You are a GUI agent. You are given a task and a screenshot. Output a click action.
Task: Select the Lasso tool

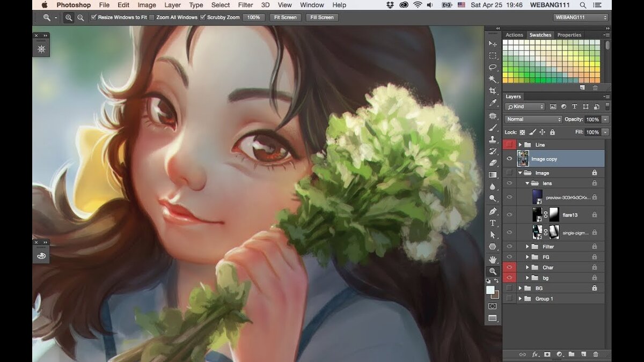coord(492,67)
